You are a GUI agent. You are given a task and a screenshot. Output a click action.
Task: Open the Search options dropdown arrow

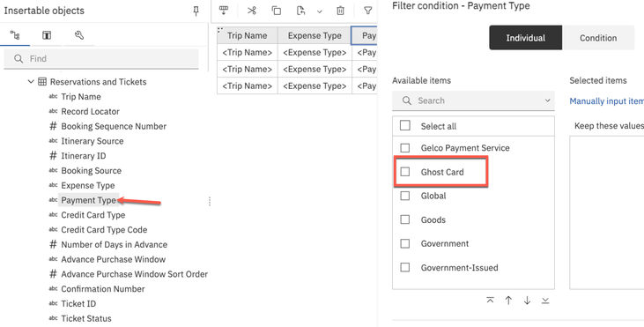pyautogui.click(x=547, y=100)
